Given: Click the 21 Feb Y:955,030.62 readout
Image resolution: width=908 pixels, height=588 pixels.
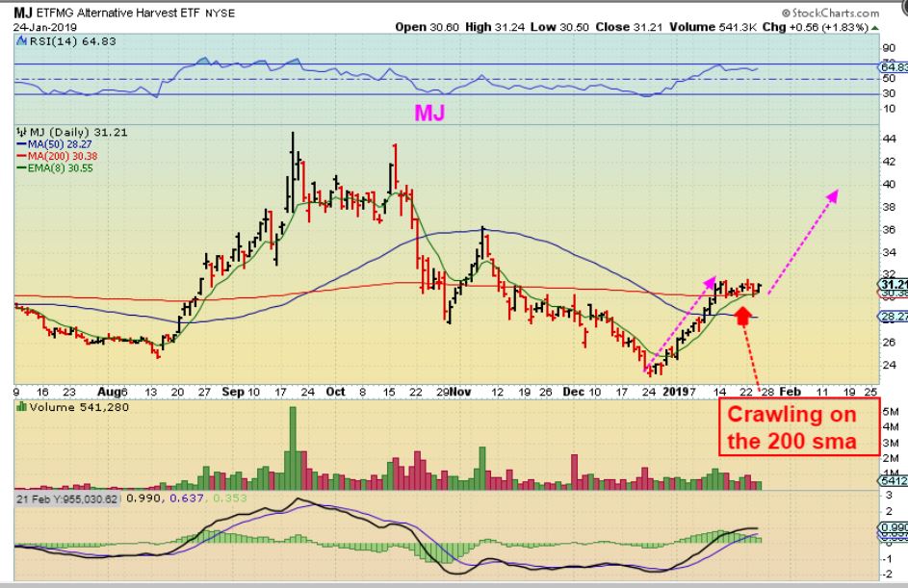Looking at the screenshot, I should tap(67, 499).
